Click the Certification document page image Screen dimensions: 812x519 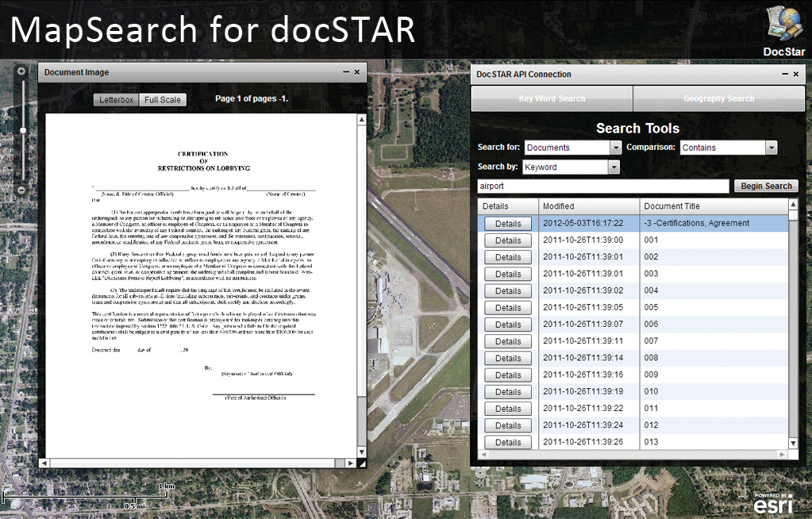click(201, 286)
